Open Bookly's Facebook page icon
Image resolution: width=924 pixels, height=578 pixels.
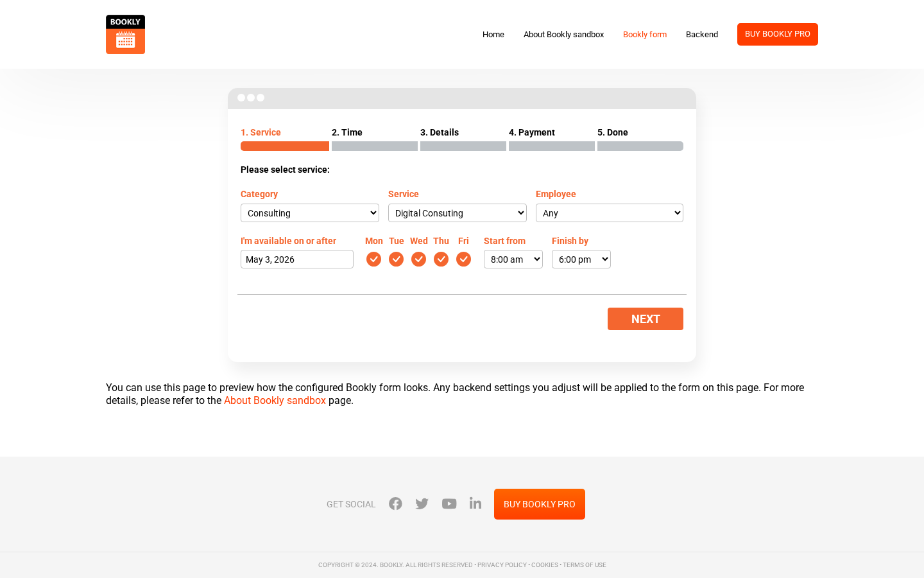(x=395, y=504)
